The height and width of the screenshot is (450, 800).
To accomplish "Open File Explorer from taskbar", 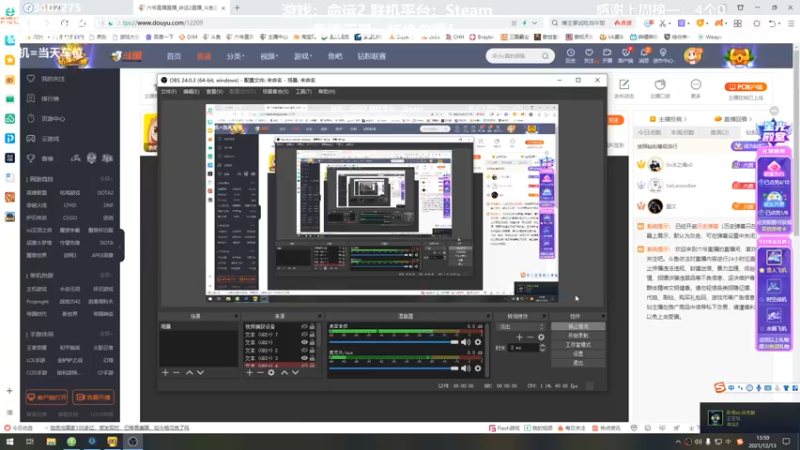I will click(x=51, y=442).
